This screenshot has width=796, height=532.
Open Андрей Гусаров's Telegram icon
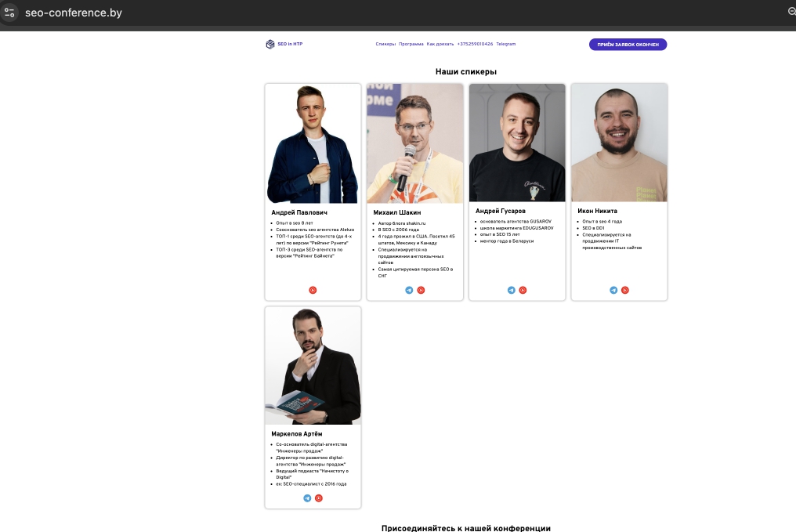[x=511, y=290]
